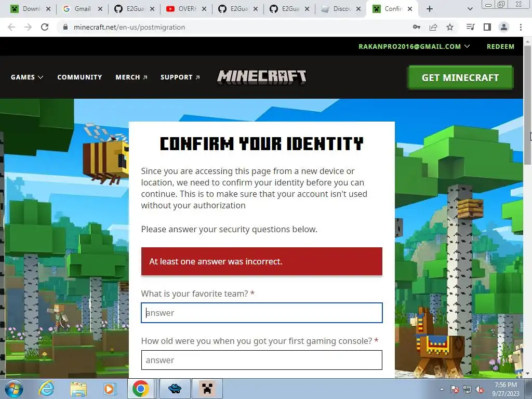Screen dimensions: 532x399
Task: Open the media control icon
Action: point(470,27)
